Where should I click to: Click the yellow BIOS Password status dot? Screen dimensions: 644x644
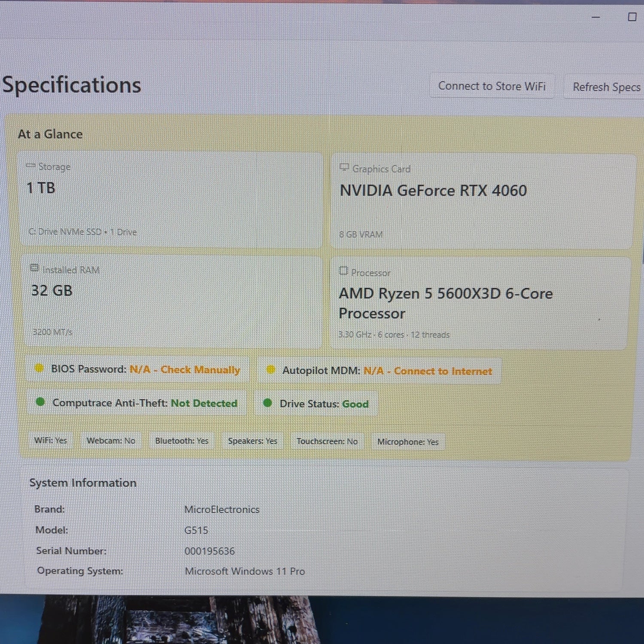click(x=39, y=368)
